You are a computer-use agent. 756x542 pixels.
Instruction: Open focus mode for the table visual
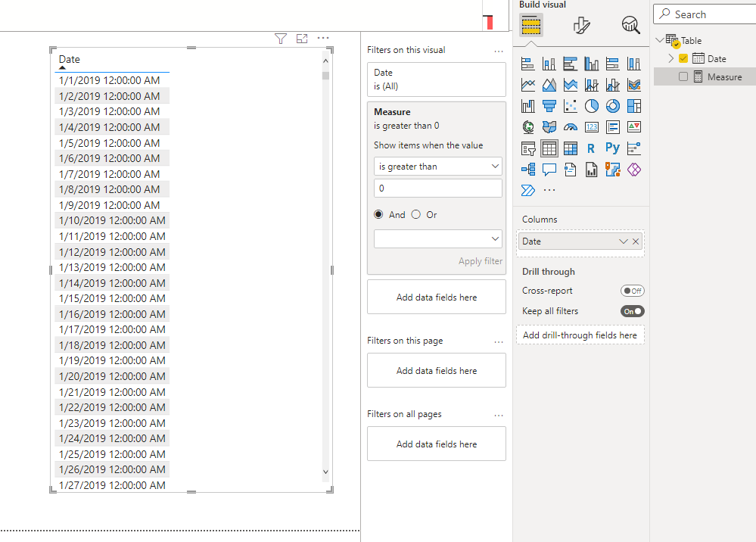coord(302,39)
